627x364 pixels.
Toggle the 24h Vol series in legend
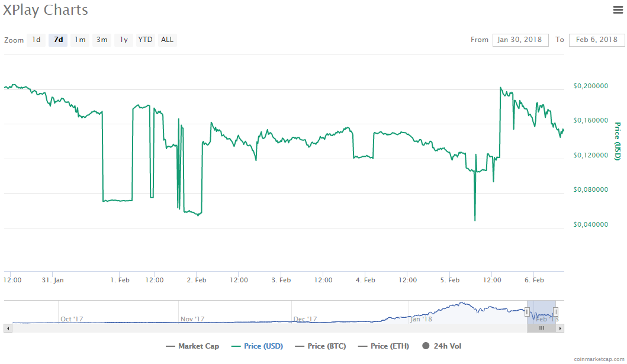[442, 346]
